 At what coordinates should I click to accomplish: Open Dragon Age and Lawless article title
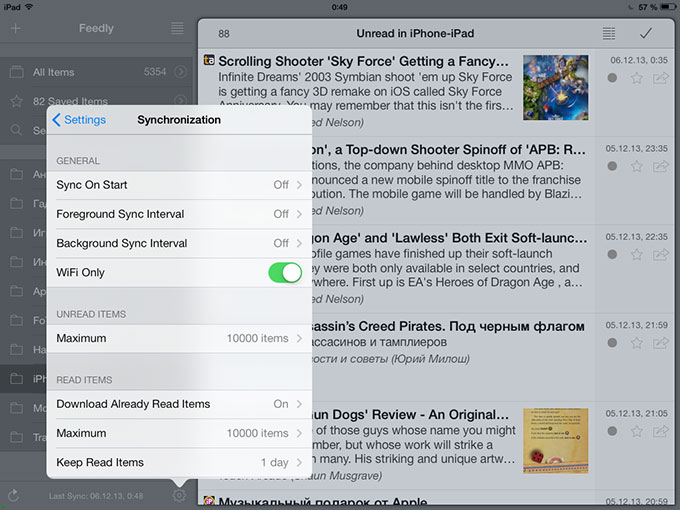pos(449,238)
